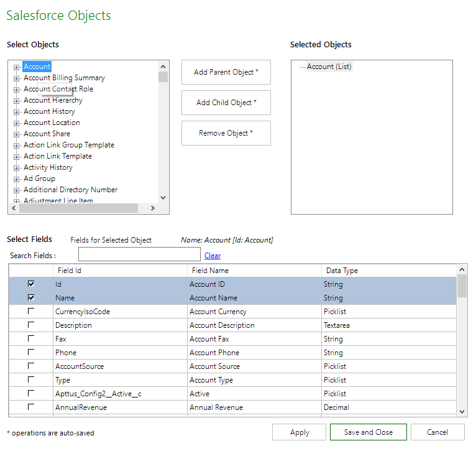Uncheck the Id field checkbox
The image size is (476, 451).
point(31,284)
